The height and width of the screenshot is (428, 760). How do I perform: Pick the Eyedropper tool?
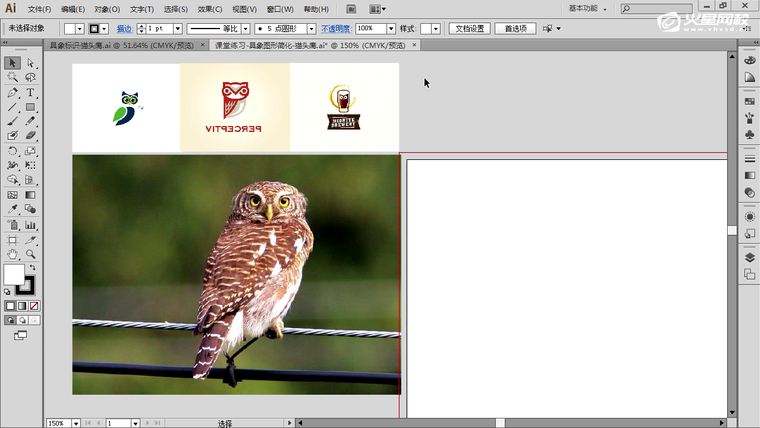(12, 209)
